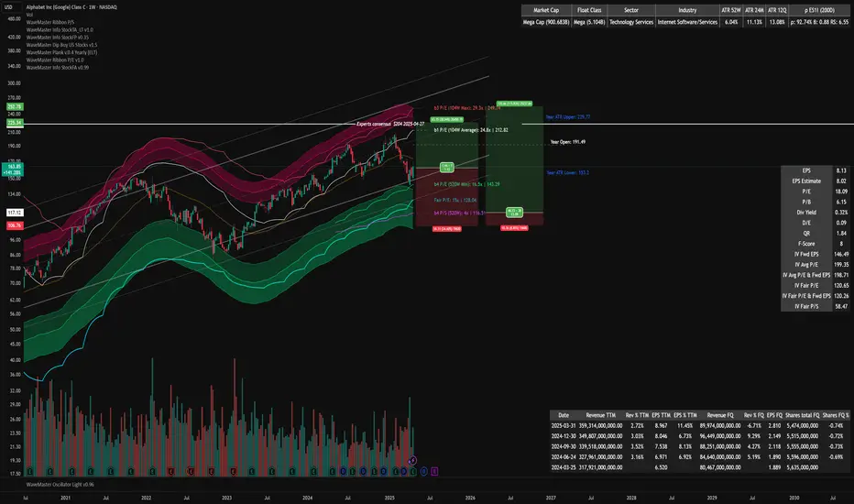The width and height of the screenshot is (854, 504).
Task: Click the blue dividend marker after the last candle
Action: click(x=423, y=471)
